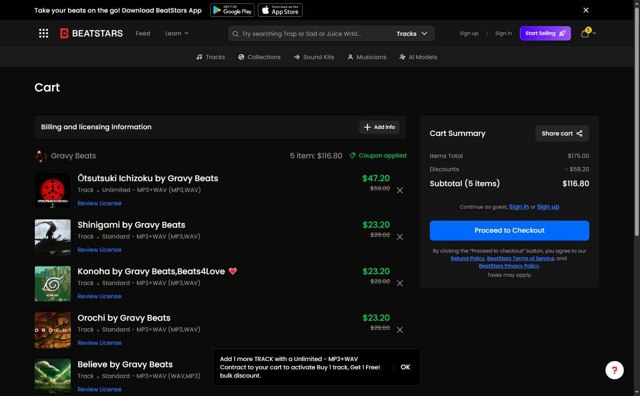
Task: Open the apps grid menu icon
Action: click(x=43, y=33)
